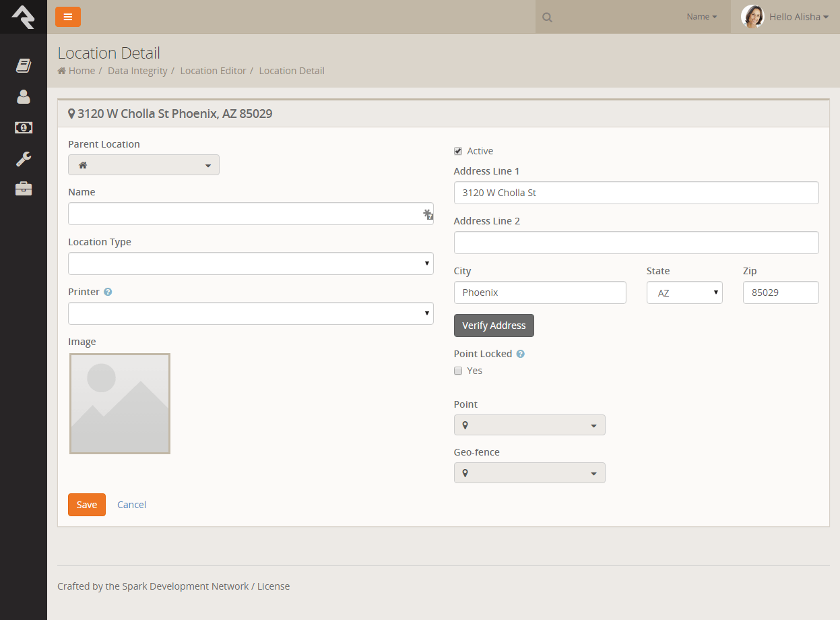Image resolution: width=840 pixels, height=620 pixels.
Task: Go to Data Integrity breadcrumb
Action: coord(137,71)
